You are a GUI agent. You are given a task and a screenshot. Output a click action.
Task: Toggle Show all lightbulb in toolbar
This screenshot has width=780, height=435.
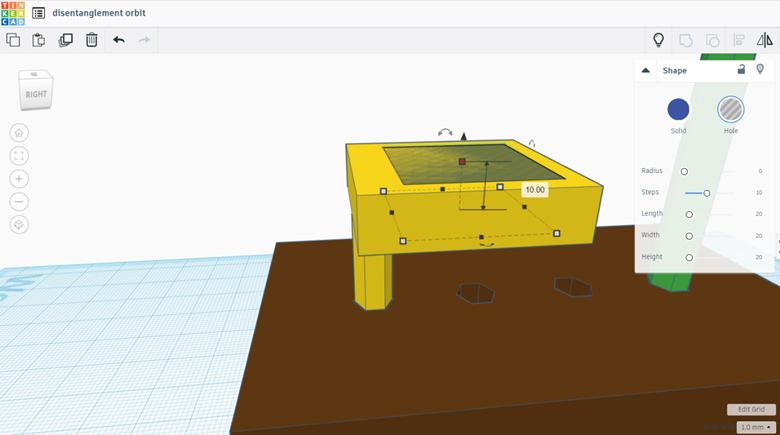[x=659, y=40]
